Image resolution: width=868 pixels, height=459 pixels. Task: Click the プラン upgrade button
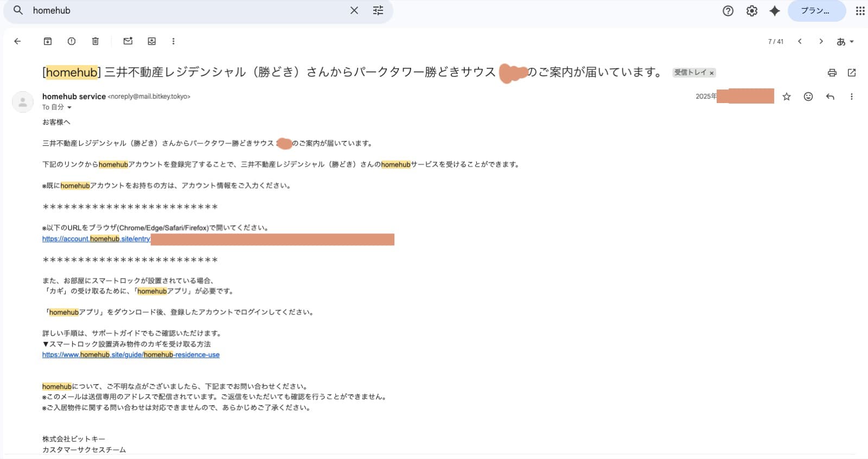(x=816, y=11)
